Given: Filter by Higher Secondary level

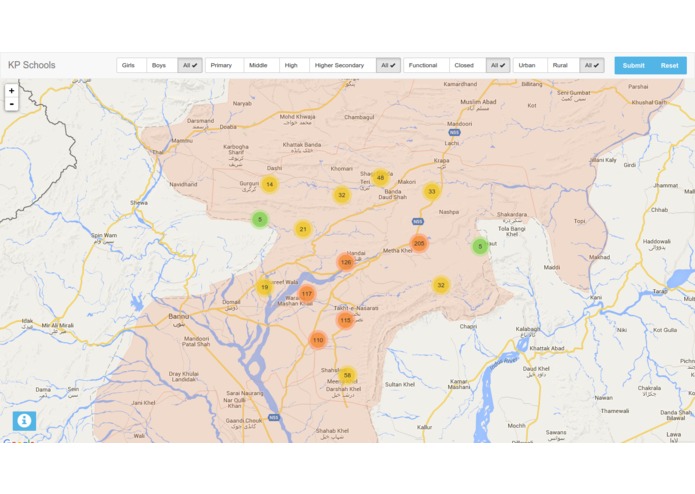Looking at the screenshot, I should pyautogui.click(x=343, y=65).
